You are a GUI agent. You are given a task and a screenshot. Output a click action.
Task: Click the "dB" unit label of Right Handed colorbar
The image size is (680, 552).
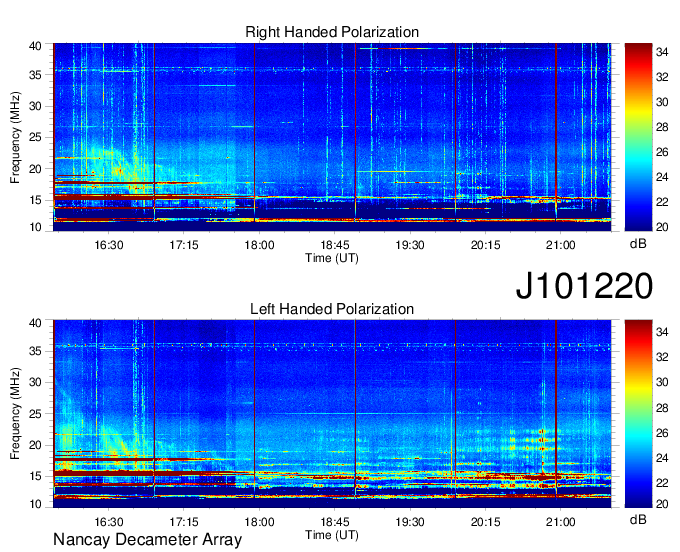pos(638,244)
